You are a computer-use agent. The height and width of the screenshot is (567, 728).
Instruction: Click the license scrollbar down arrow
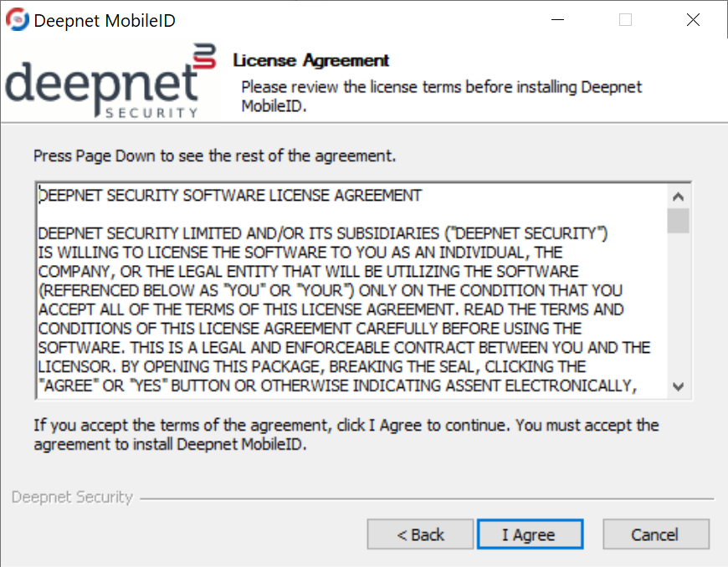(x=679, y=386)
